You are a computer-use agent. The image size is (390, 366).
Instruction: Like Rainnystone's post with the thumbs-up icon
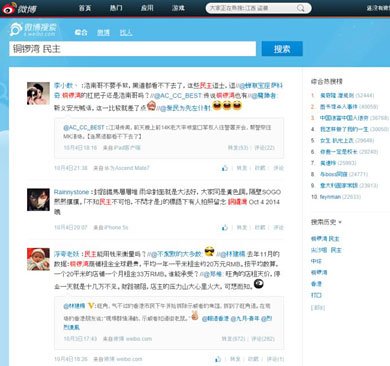coord(225,228)
